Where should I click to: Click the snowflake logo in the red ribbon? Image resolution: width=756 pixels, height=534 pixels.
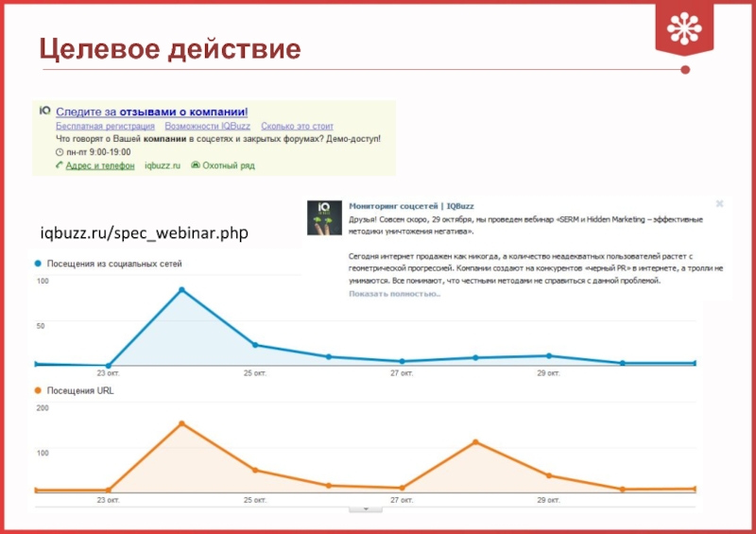[x=684, y=29]
